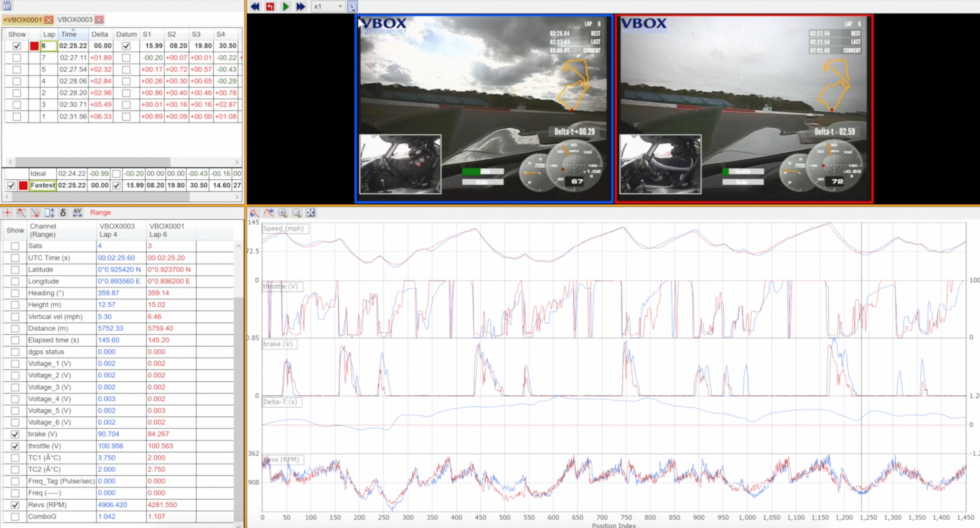Close the VBOX0001 tab
Screen dimensions: 980x528
[48, 20]
